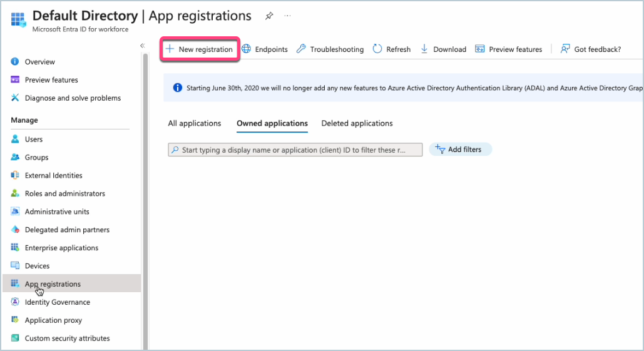644x351 pixels.
Task: Click the Refresh circular arrow icon
Action: 377,49
